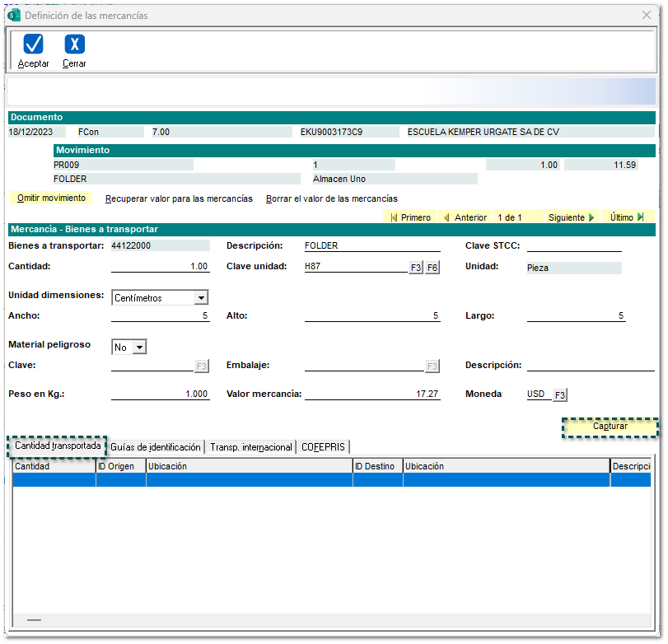
Task: Click the Clave STCC input field
Action: click(x=574, y=245)
